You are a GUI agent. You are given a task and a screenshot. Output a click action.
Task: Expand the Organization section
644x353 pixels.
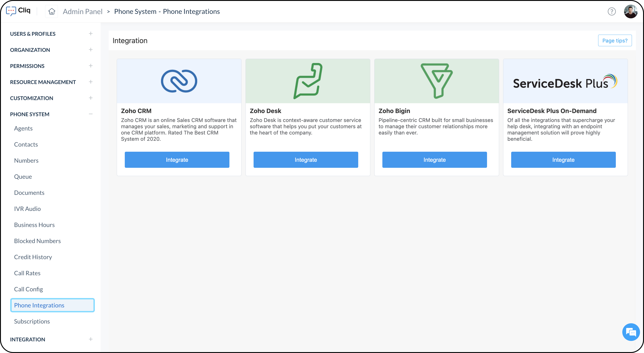pos(91,50)
